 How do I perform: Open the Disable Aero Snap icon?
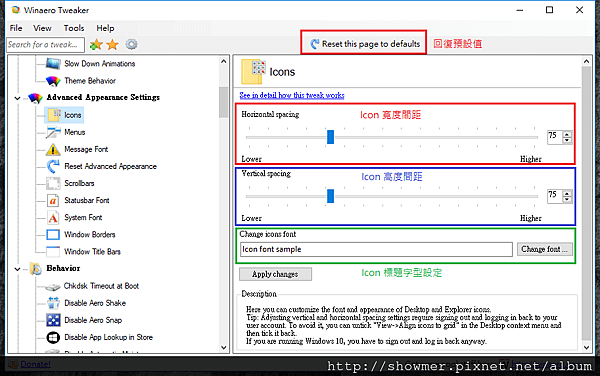(x=53, y=320)
